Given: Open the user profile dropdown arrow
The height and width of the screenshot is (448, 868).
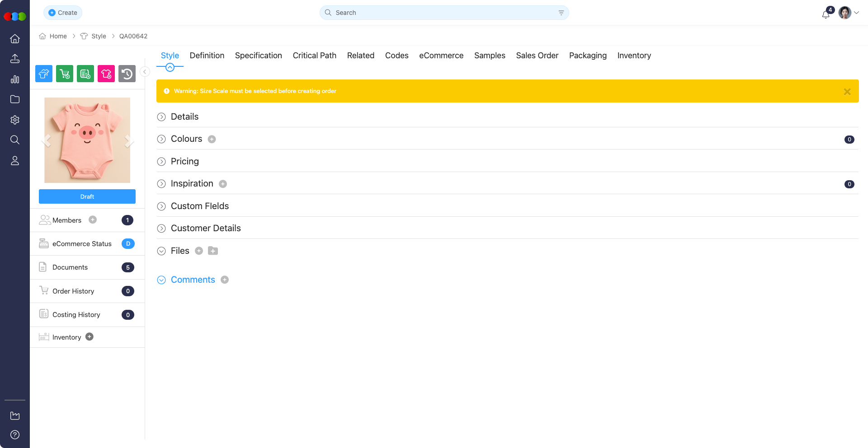Looking at the screenshot, I should coord(856,13).
